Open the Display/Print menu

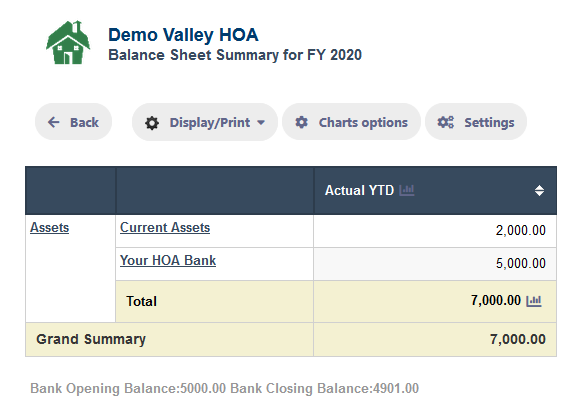pyautogui.click(x=205, y=122)
